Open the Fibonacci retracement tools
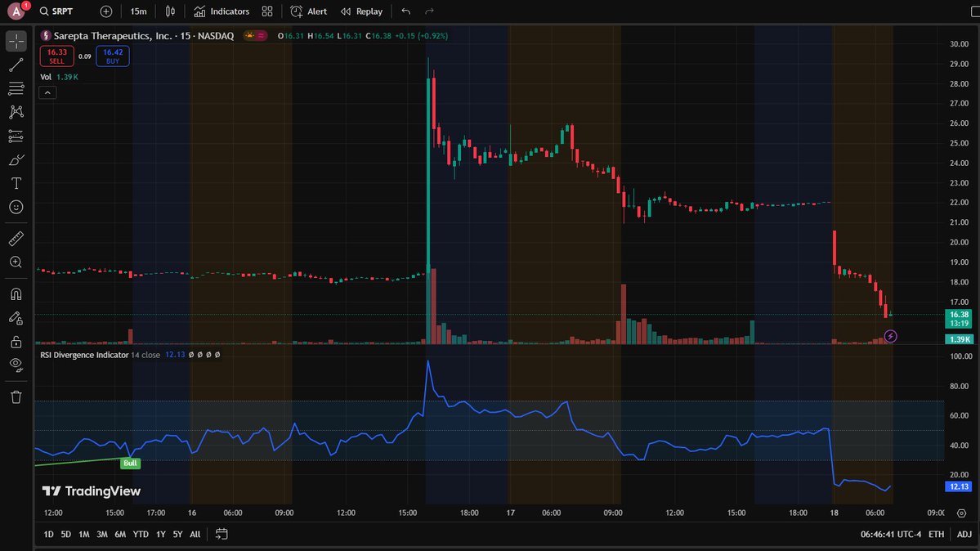The width and height of the screenshot is (980, 551). coord(16,88)
